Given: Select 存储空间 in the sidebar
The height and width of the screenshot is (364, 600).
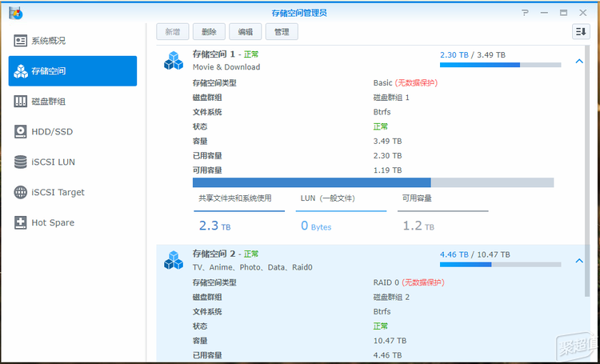Looking at the screenshot, I should [x=72, y=71].
